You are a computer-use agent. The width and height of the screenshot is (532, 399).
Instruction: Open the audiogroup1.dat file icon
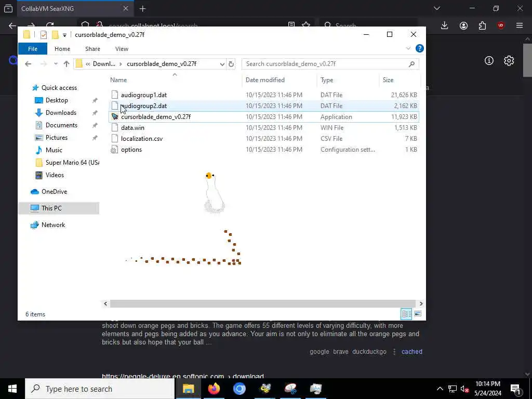click(x=115, y=95)
